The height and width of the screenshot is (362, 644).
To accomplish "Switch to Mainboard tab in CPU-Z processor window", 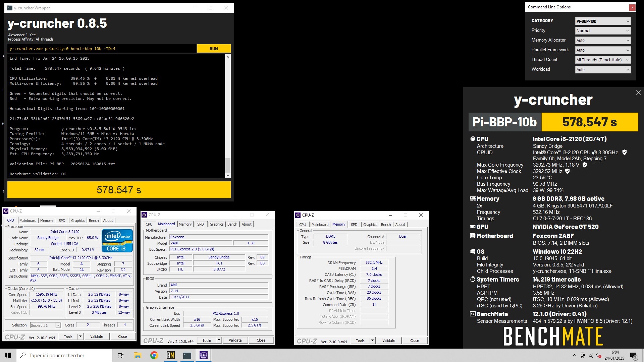I will tap(28, 221).
